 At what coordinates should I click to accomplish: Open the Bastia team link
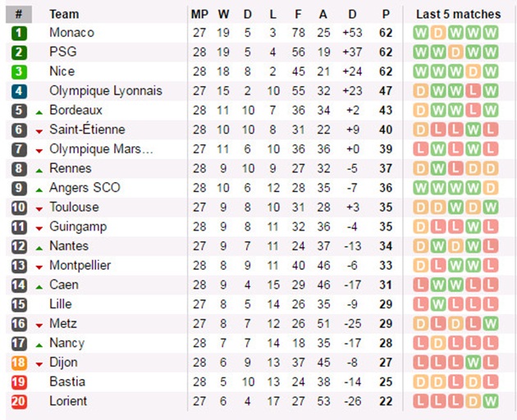point(67,381)
